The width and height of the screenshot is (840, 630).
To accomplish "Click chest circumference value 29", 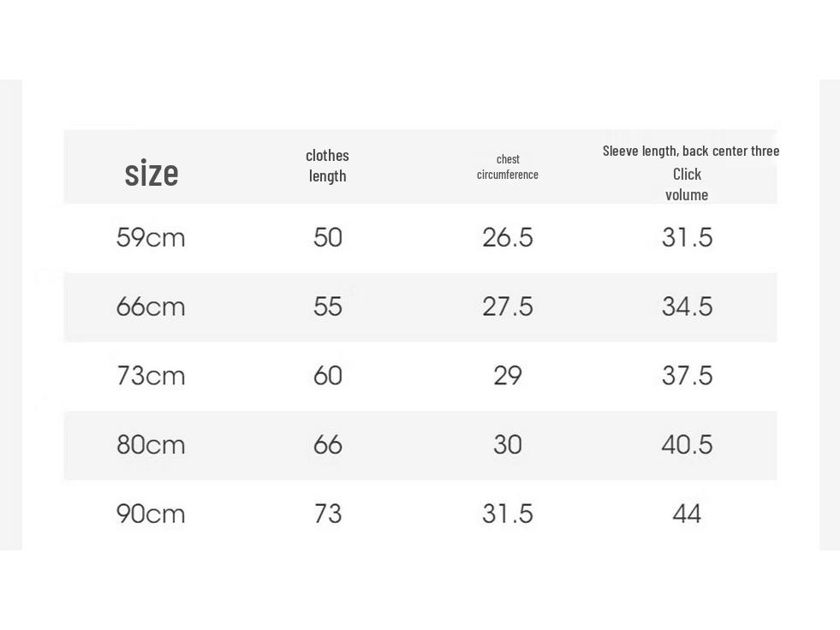I will coord(507,376).
